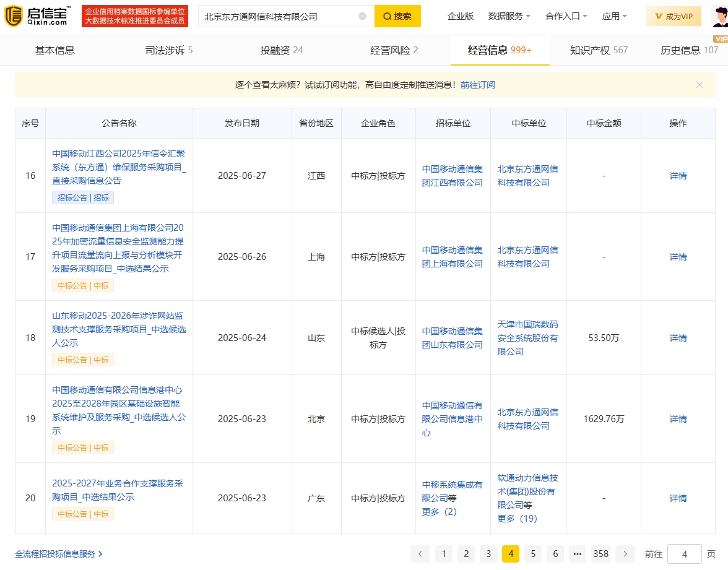Switch to the 历史信息 tab

click(689, 50)
